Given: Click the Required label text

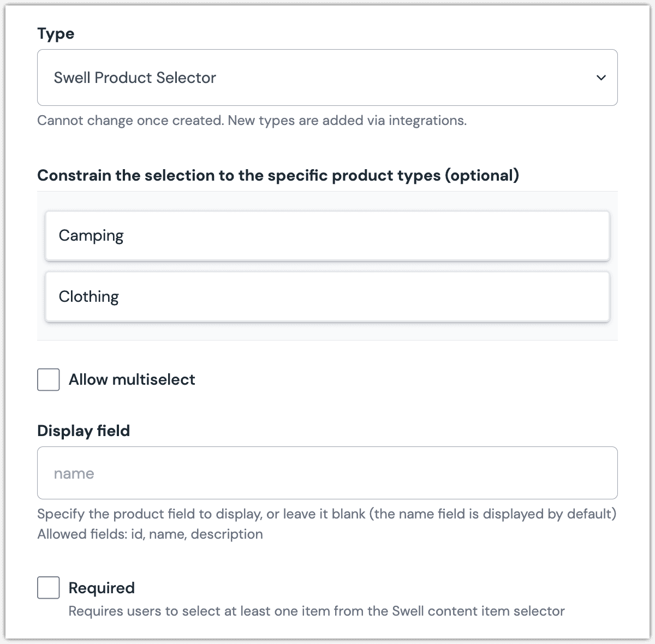Looking at the screenshot, I should coord(102,588).
